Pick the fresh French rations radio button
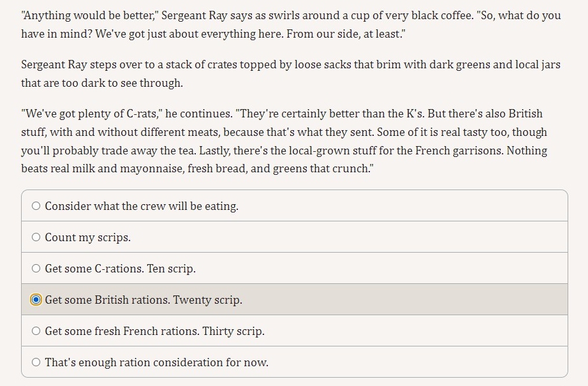This screenshot has width=588, height=386. (36, 331)
